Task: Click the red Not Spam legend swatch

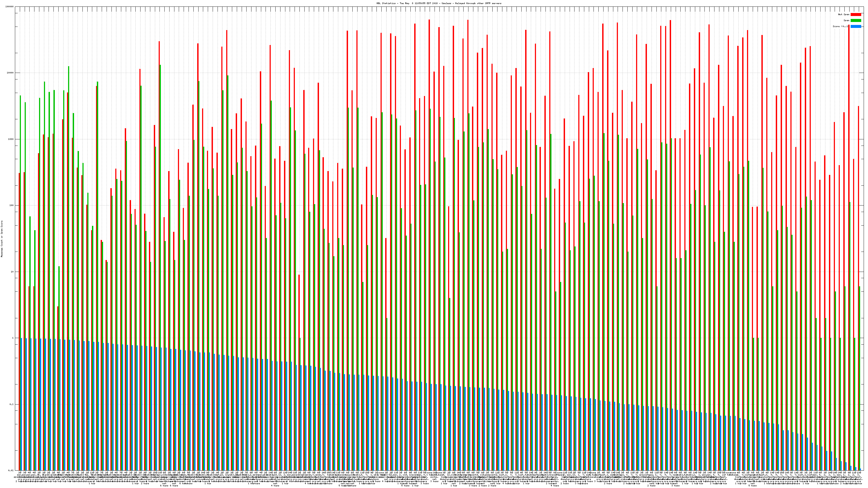Action: [856, 14]
